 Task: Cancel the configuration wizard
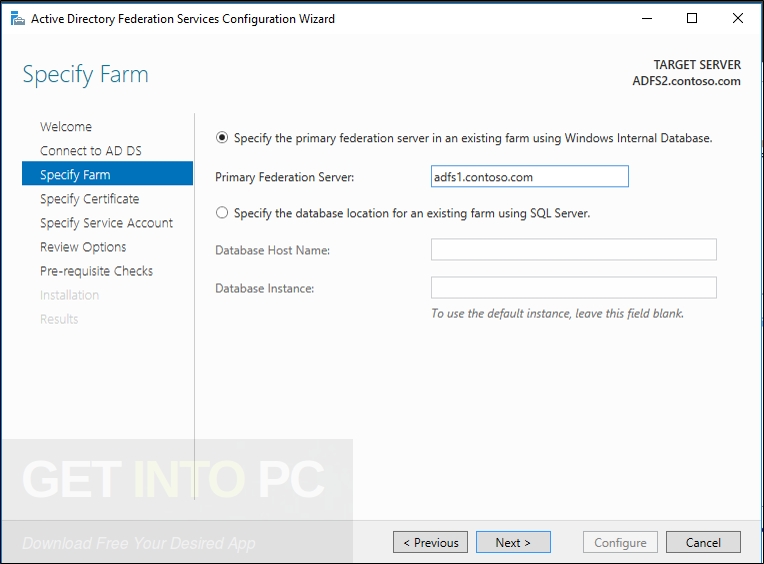pyautogui.click(x=703, y=542)
